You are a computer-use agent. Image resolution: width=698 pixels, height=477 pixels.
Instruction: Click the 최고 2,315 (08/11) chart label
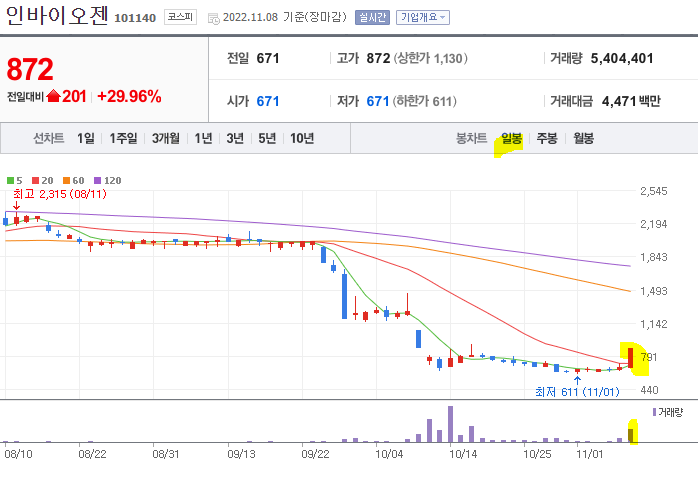click(x=60, y=194)
